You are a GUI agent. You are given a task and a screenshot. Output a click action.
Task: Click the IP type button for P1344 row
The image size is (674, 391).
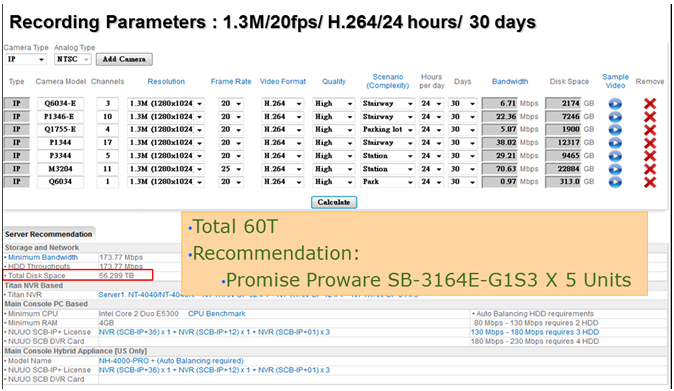point(17,143)
